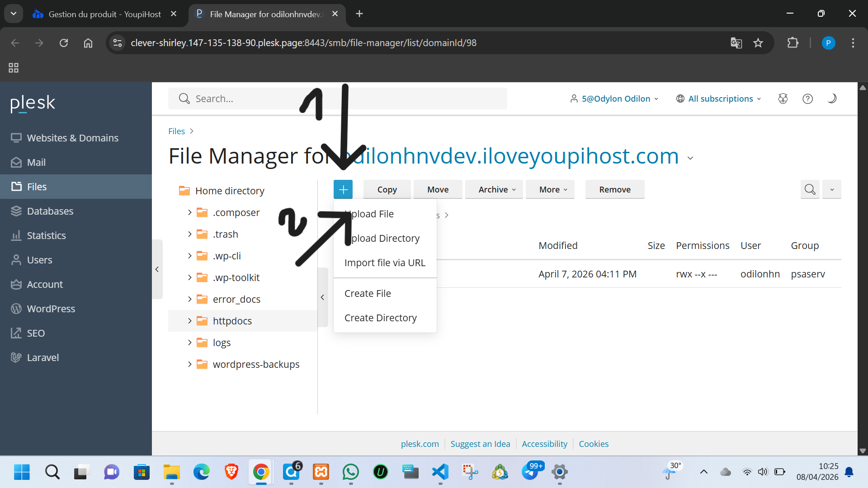This screenshot has height=488, width=868.
Task: Choose Import file via URL
Action: click(385, 263)
